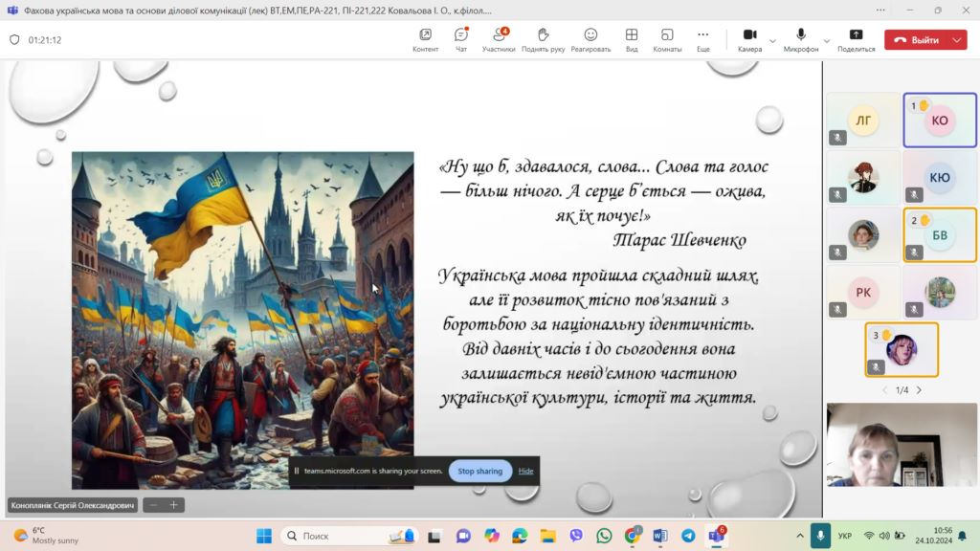Open the dropdown beside Выйти
This screenshot has height=551, width=980.
click(x=958, y=40)
